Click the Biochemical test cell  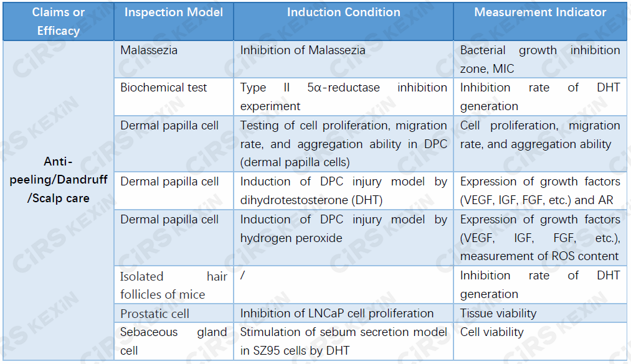coord(174,96)
